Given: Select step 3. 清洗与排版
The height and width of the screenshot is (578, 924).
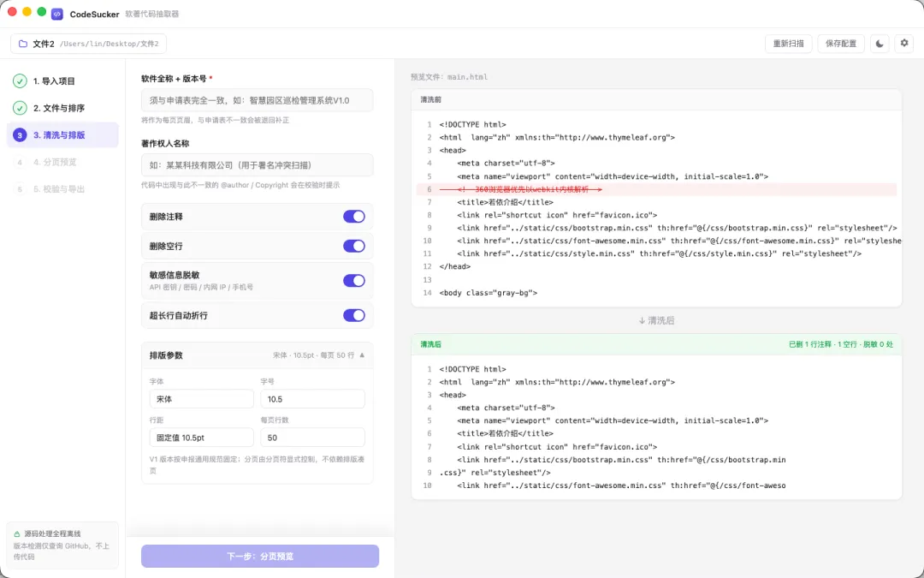Looking at the screenshot, I should [62, 135].
